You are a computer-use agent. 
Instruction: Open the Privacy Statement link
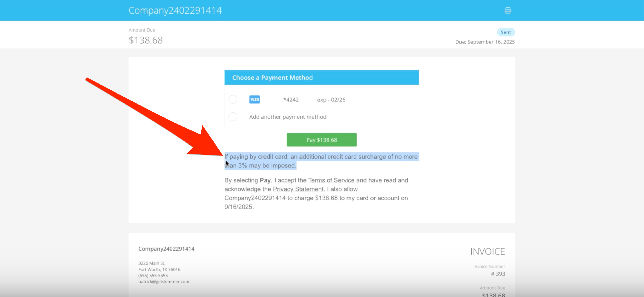click(x=298, y=189)
